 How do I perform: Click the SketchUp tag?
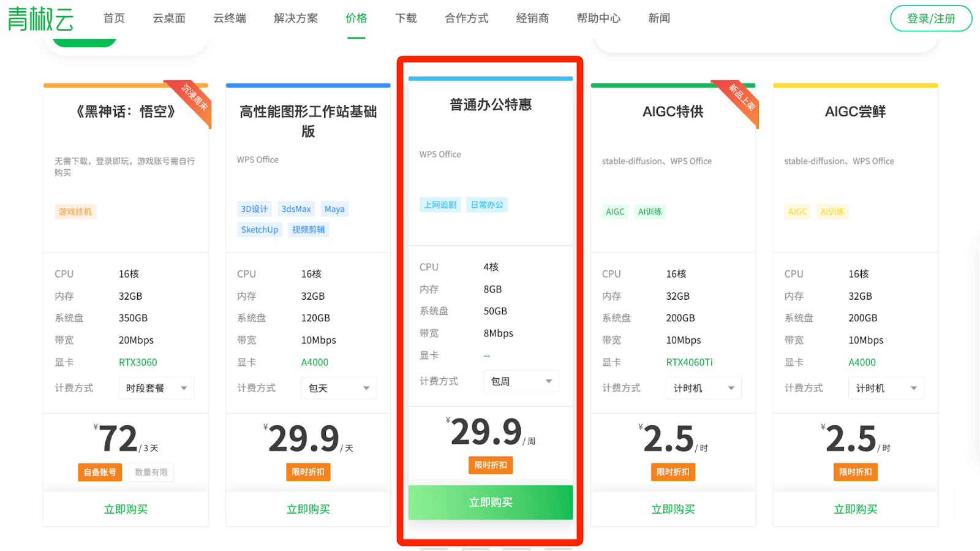point(260,230)
